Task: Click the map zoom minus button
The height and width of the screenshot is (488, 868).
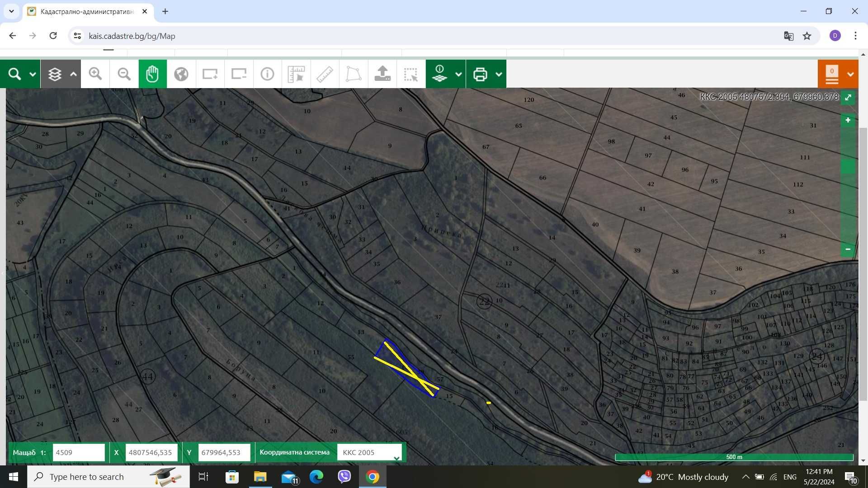Action: [x=848, y=249]
